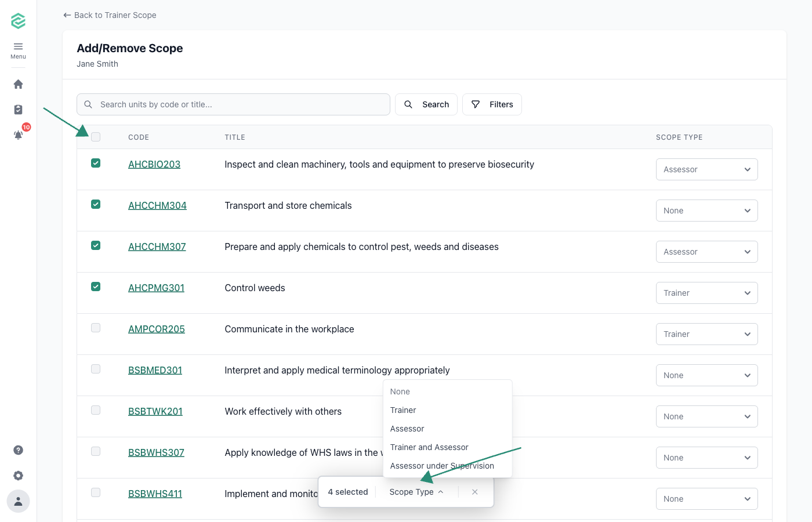
Task: Open unit link AHCPMG301
Action: [156, 288]
